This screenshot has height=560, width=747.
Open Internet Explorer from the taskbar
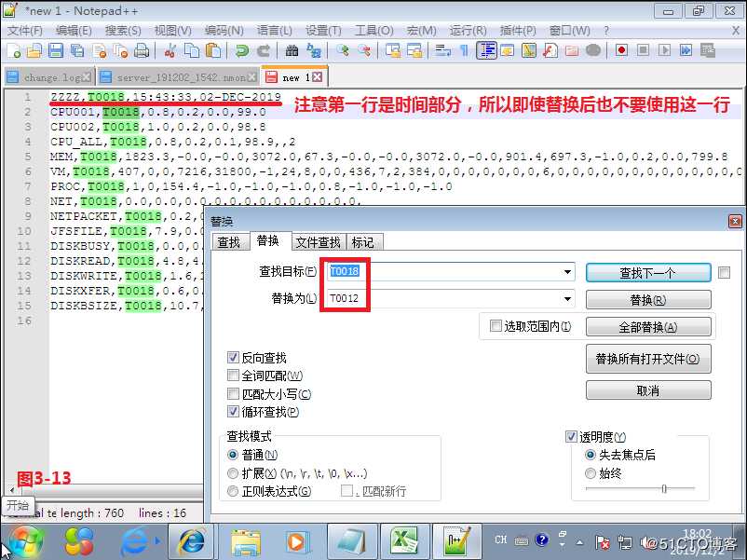(x=192, y=542)
